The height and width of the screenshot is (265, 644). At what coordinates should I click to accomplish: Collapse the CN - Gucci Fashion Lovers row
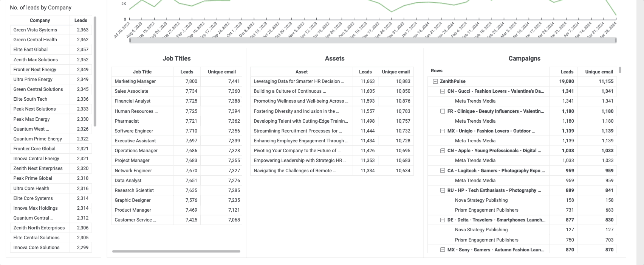[443, 91]
